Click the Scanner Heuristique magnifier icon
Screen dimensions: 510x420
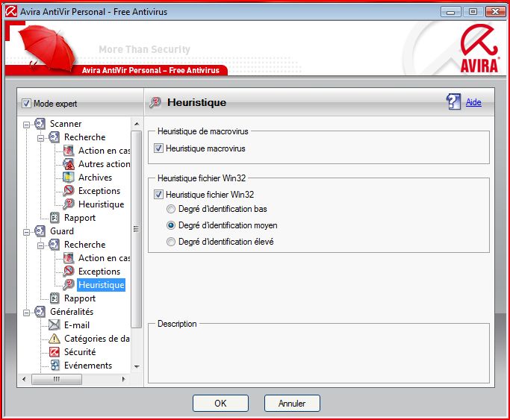click(x=68, y=204)
